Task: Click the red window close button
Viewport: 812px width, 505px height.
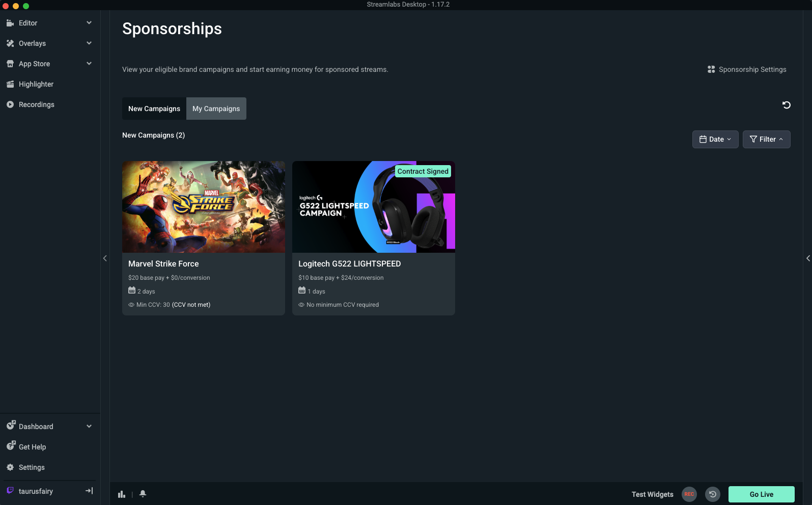Action: 6,6
